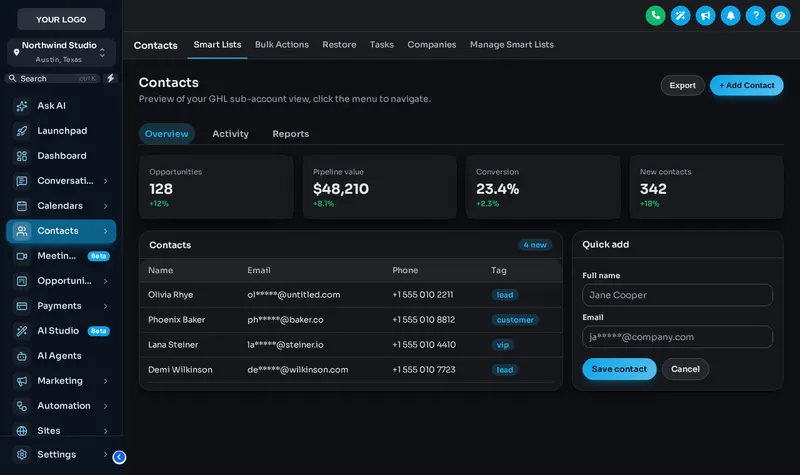
Task: Click the megaphone announcements icon
Action: [x=705, y=16]
